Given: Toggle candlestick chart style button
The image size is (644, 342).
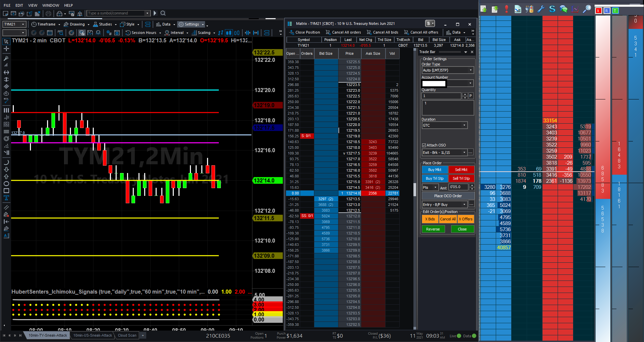Looking at the screenshot, I should [x=229, y=33].
